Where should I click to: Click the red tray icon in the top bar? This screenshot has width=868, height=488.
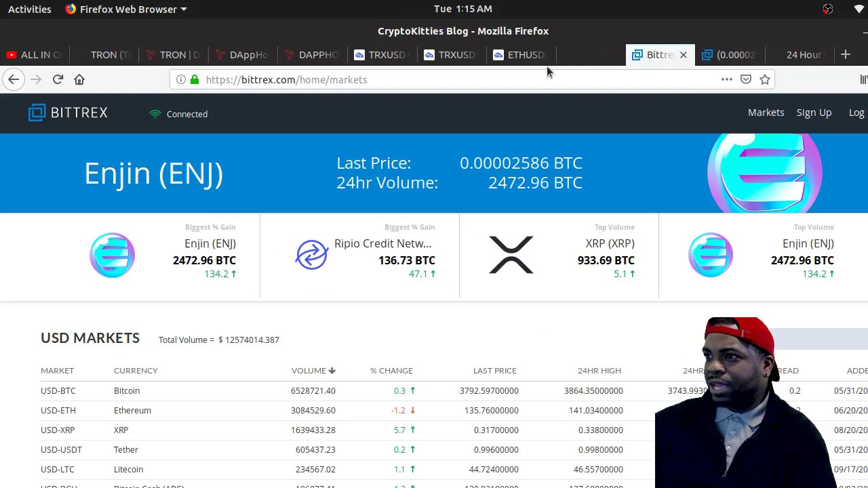pos(828,9)
